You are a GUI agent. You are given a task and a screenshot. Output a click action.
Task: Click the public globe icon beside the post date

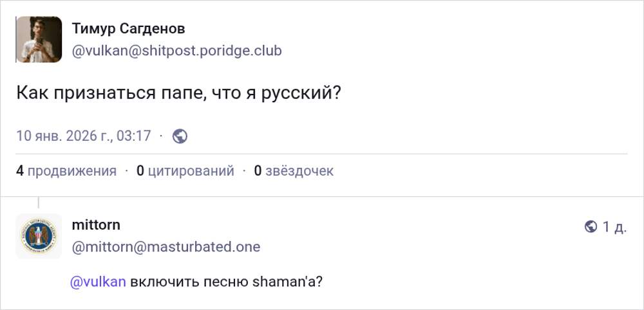[x=180, y=136]
